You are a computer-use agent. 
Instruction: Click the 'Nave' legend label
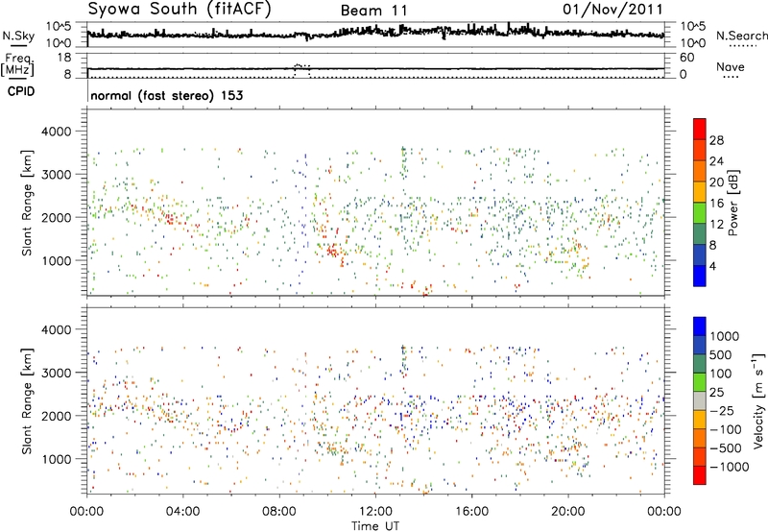coord(731,66)
